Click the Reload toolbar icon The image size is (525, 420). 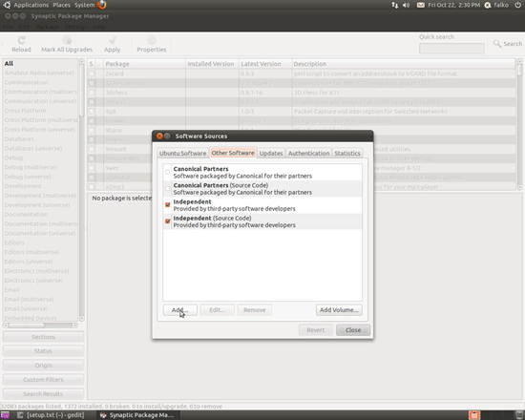[21, 40]
